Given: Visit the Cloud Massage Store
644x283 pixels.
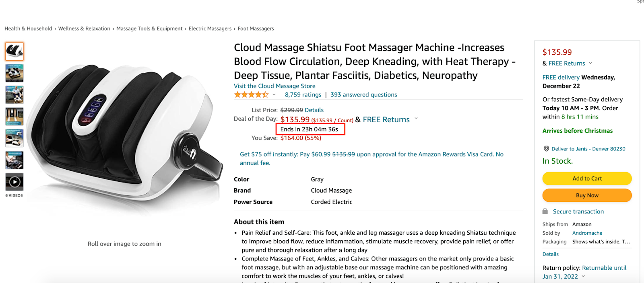Looking at the screenshot, I should [274, 86].
